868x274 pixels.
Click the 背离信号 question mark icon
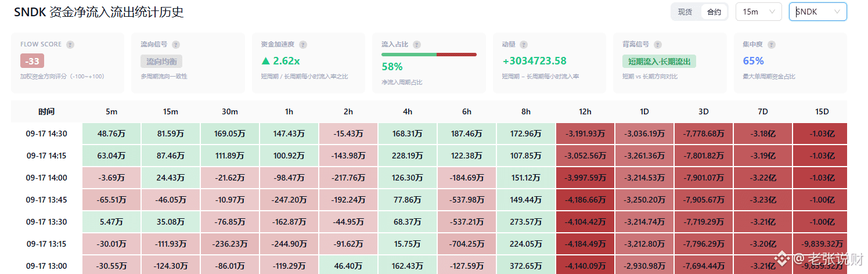coord(655,45)
